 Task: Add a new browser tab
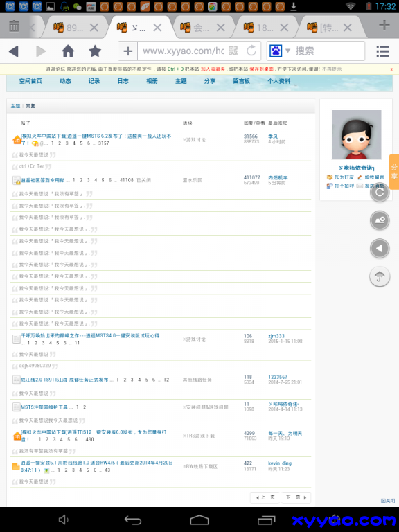tap(384, 25)
